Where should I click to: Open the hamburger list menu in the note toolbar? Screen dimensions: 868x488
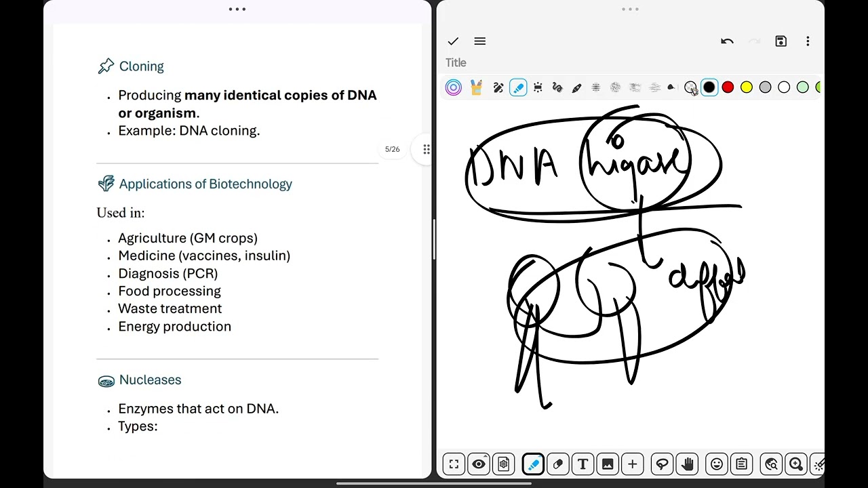480,41
